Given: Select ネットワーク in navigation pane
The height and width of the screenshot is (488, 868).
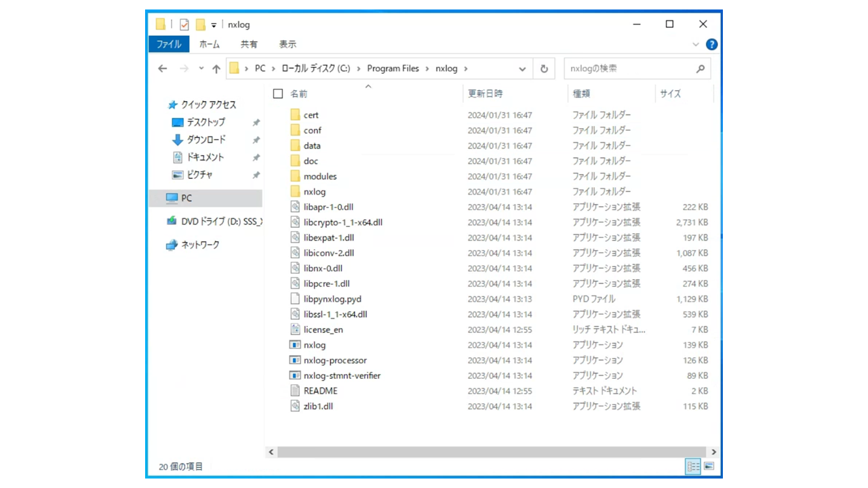Looking at the screenshot, I should (x=200, y=245).
